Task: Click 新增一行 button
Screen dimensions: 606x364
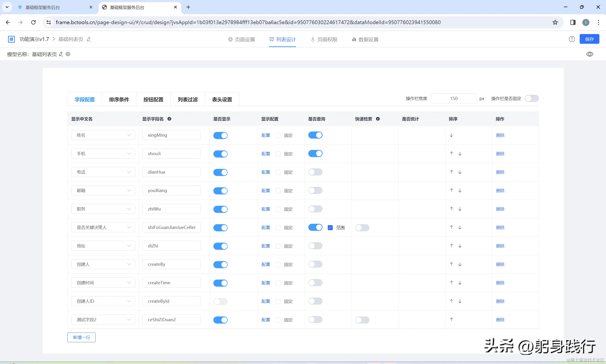Action: point(81,337)
